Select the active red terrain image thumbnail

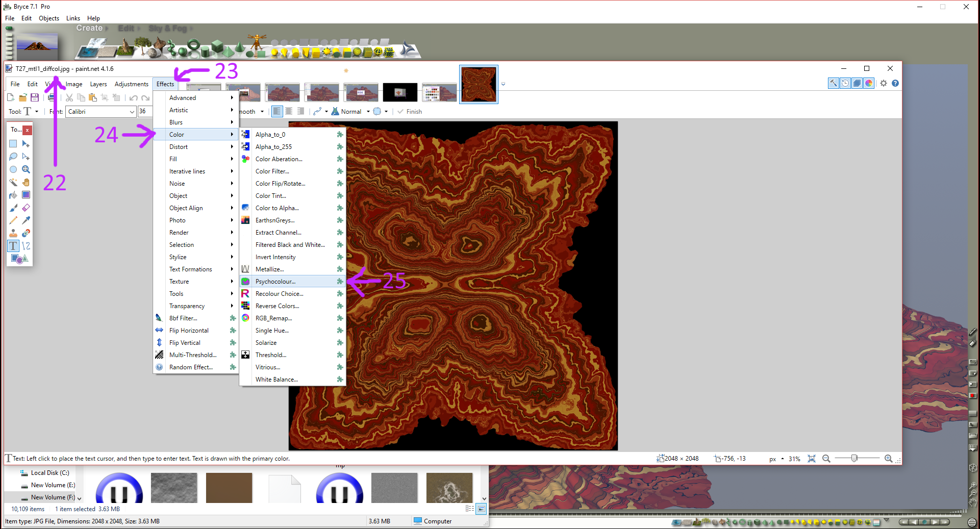point(479,84)
